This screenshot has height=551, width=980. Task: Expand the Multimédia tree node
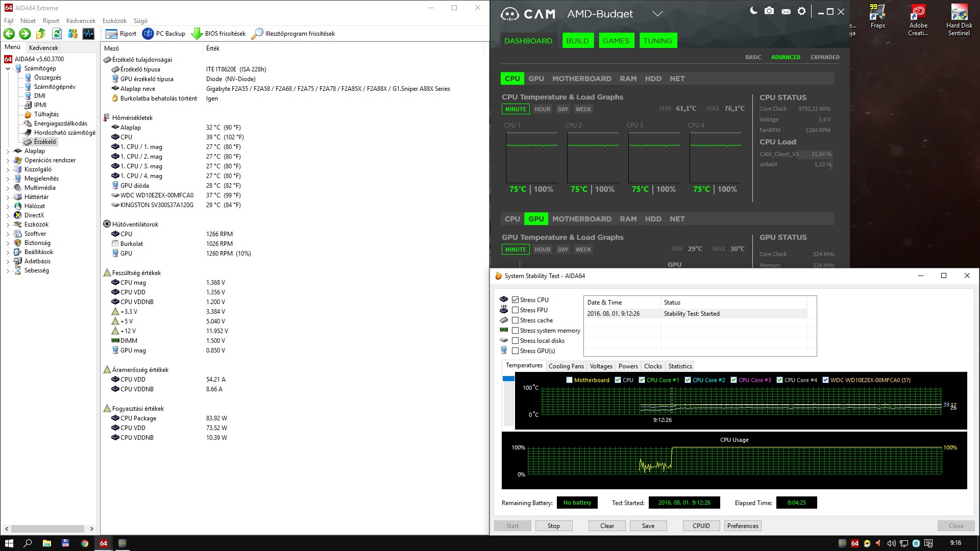coord(8,188)
